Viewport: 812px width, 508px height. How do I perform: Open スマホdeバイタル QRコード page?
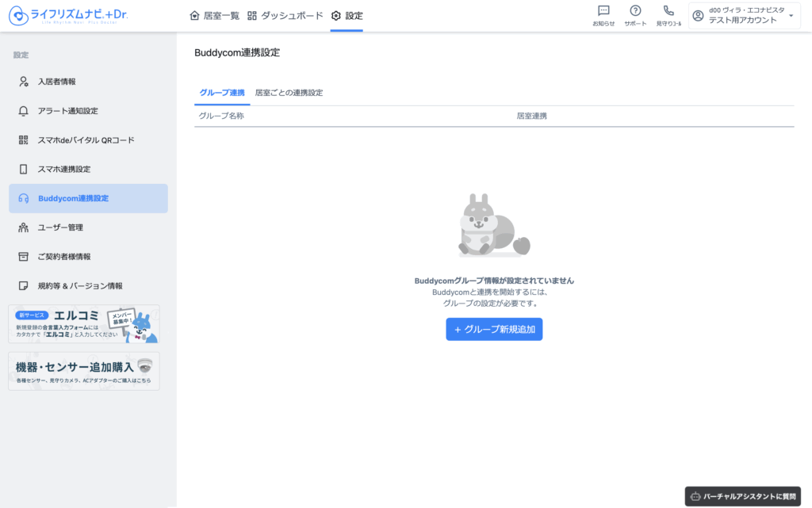pyautogui.click(x=88, y=139)
